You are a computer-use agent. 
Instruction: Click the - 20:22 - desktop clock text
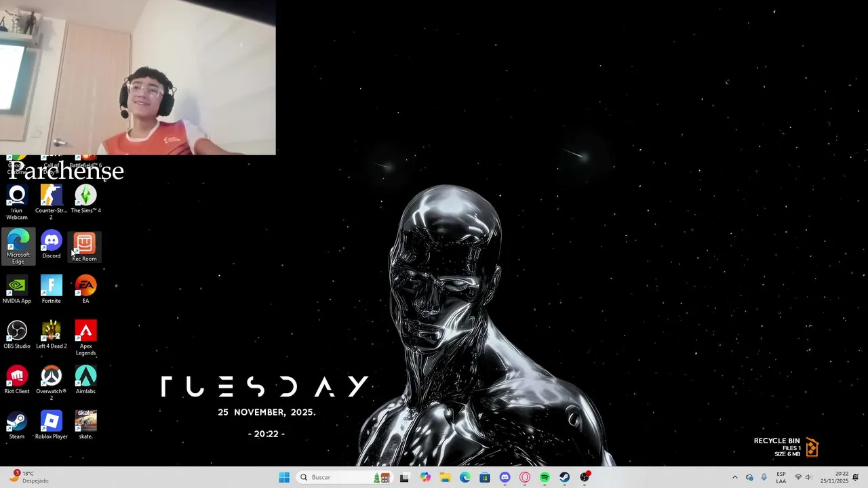(267, 434)
